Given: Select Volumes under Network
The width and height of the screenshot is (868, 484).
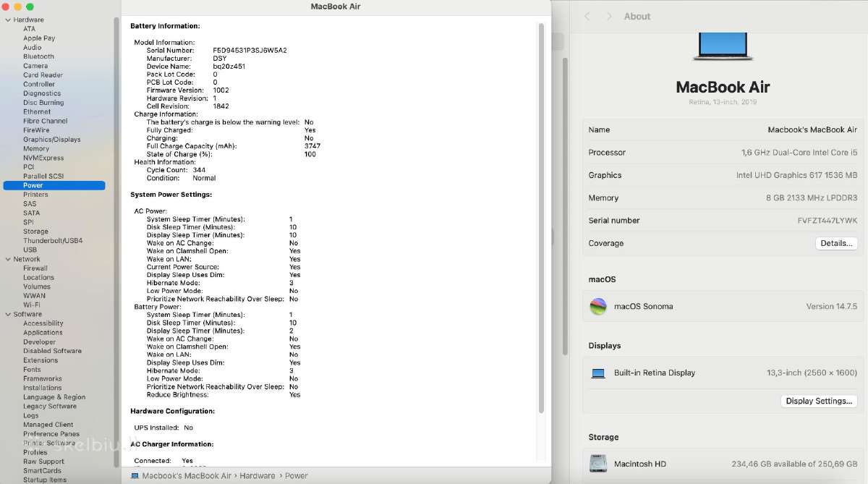Looking at the screenshot, I should 37,286.
